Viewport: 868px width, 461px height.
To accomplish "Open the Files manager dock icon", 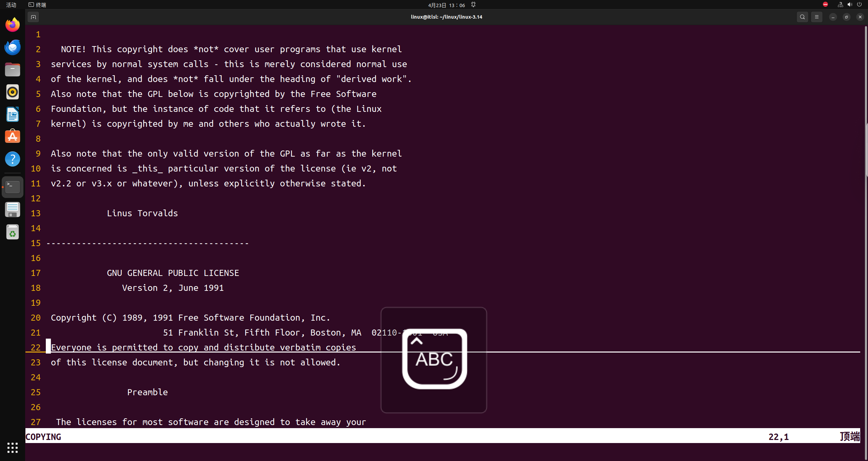I will click(13, 69).
